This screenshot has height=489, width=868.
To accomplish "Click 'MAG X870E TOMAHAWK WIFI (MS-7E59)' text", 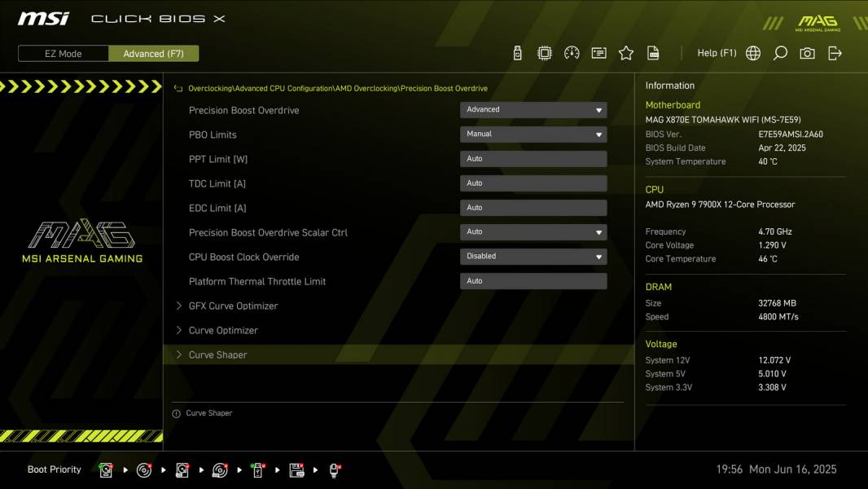I will 723,120.
